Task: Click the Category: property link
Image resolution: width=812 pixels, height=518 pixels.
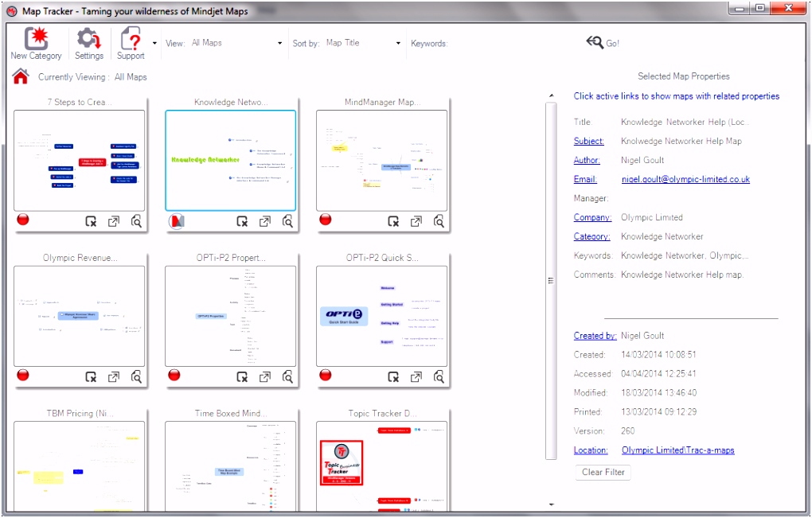Action: pos(592,236)
